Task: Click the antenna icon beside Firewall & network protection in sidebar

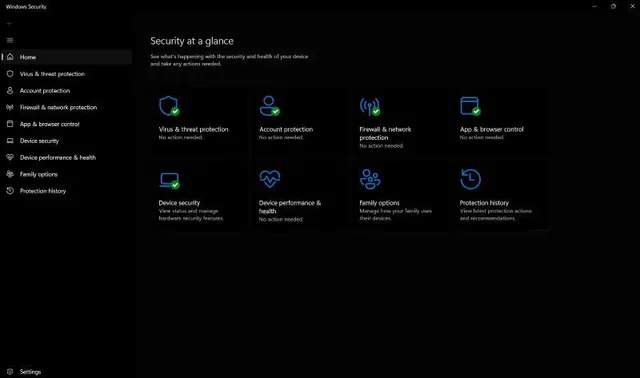Action: click(x=10, y=107)
